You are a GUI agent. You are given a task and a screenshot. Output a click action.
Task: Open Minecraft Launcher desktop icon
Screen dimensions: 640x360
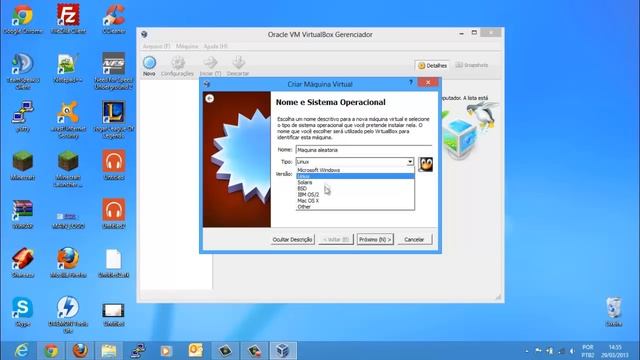click(68, 169)
